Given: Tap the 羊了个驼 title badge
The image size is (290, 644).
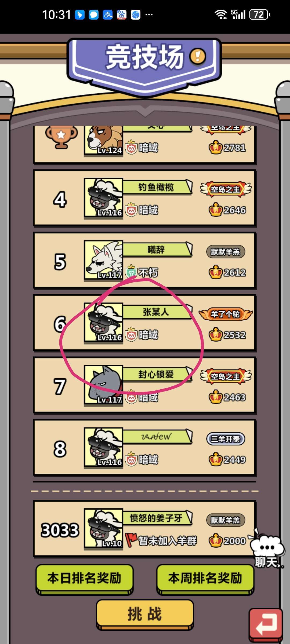Looking at the screenshot, I should tap(226, 314).
